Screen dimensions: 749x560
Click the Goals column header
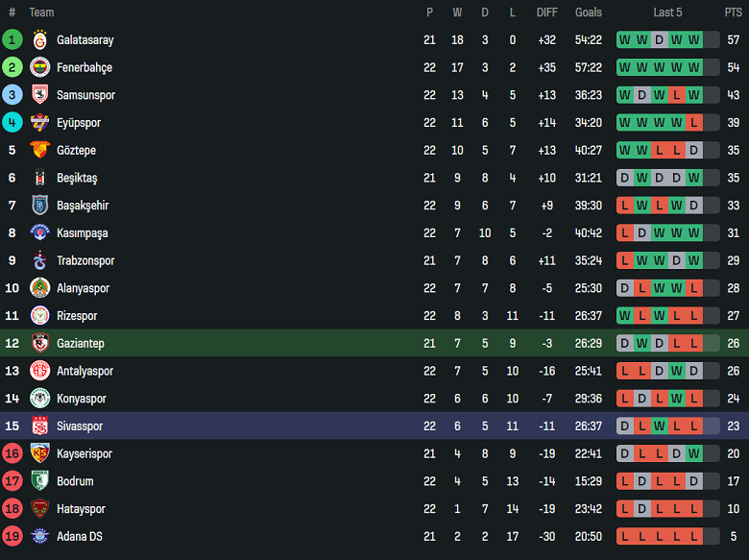tap(589, 12)
